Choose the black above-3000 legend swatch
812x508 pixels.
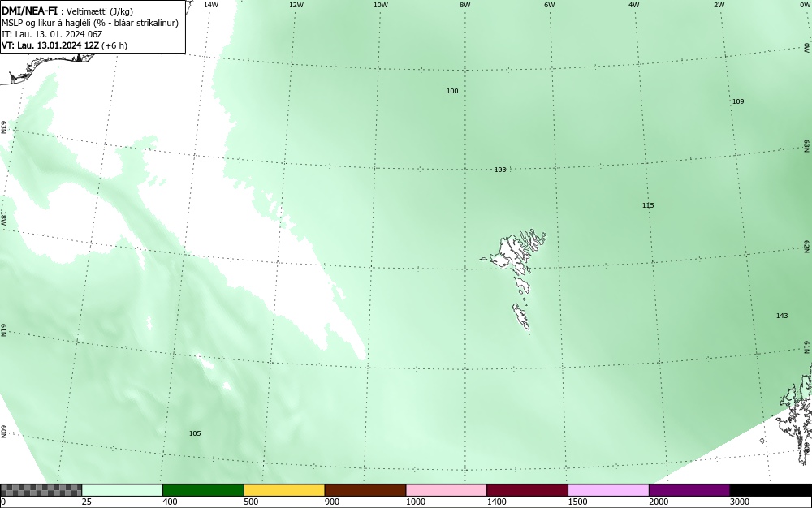(x=771, y=490)
